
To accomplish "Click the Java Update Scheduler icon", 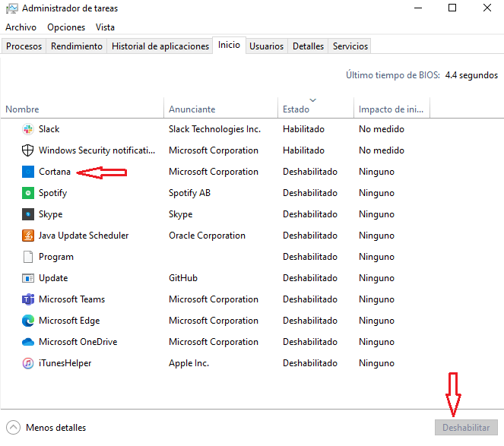I will click(28, 236).
